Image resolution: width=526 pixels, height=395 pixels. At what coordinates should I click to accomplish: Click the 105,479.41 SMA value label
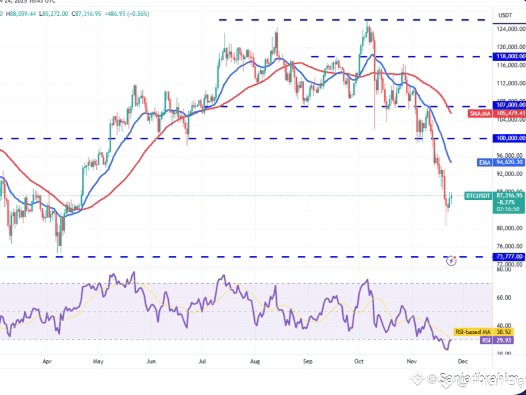[509, 113]
